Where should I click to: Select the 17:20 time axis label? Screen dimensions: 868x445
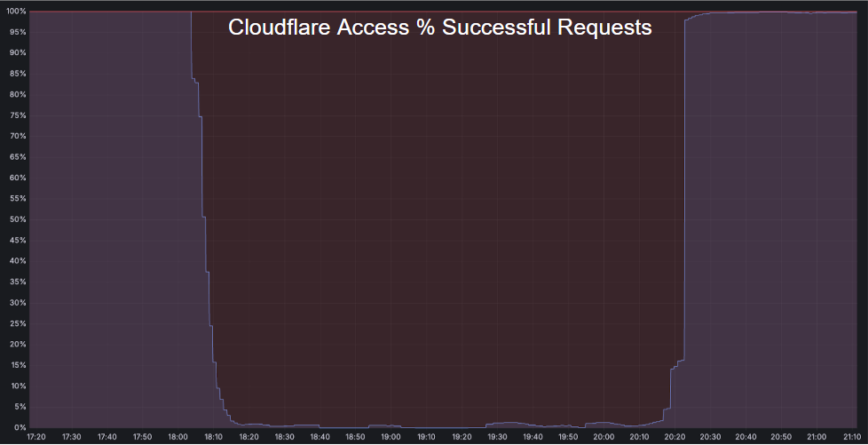(36, 437)
